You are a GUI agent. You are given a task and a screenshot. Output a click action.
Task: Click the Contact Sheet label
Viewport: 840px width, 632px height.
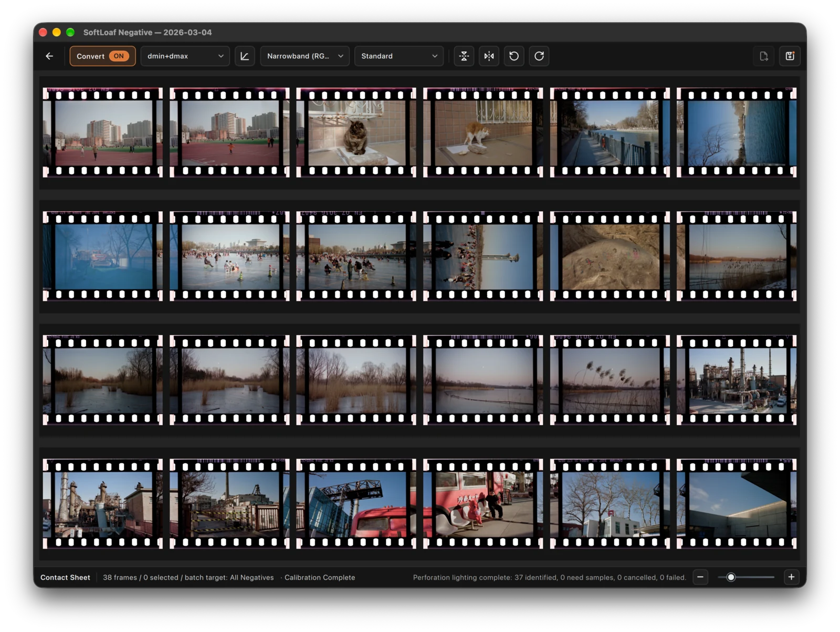[65, 577]
